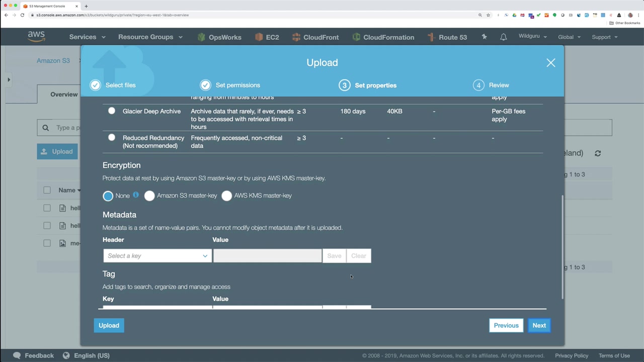644x362 pixels.
Task: Expand the Resource Groups menu
Action: (x=150, y=37)
